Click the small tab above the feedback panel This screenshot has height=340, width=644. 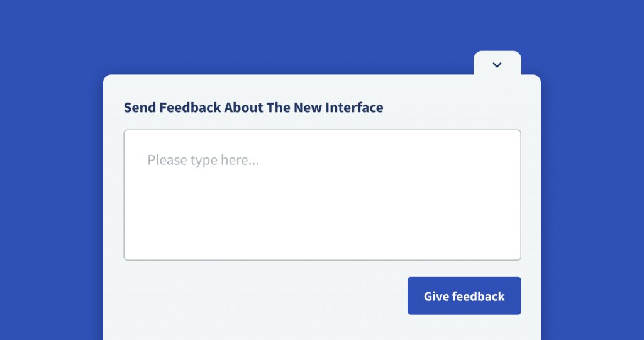pyautogui.click(x=497, y=63)
